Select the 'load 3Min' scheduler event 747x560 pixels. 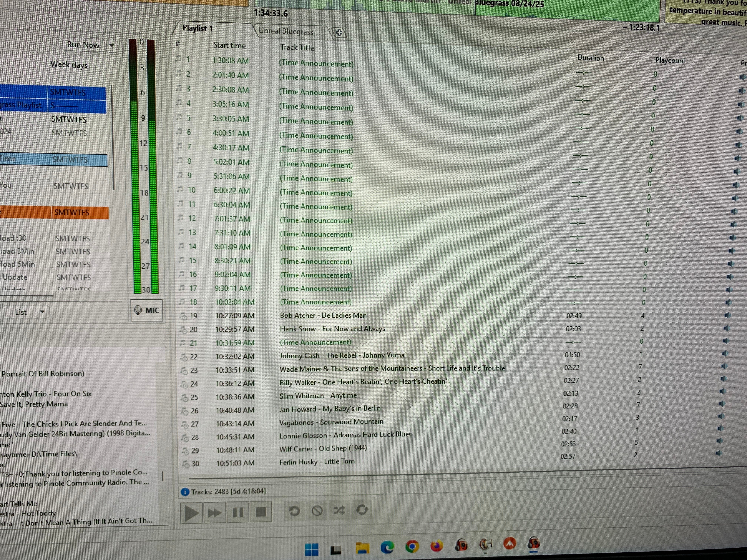coord(55,251)
